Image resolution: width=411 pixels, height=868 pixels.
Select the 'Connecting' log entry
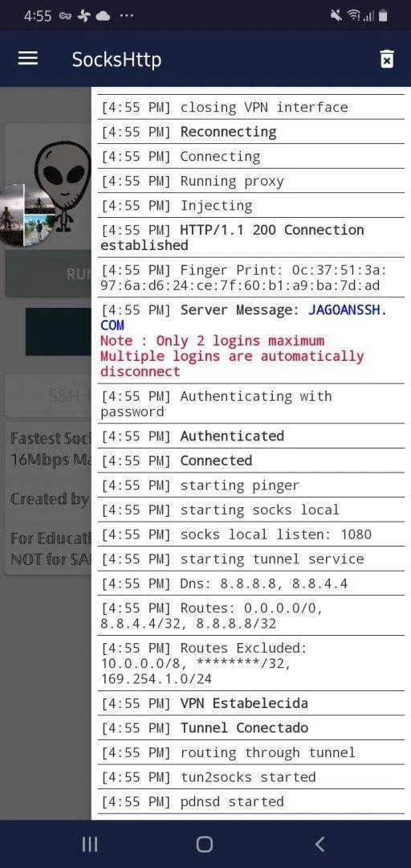pos(251,156)
